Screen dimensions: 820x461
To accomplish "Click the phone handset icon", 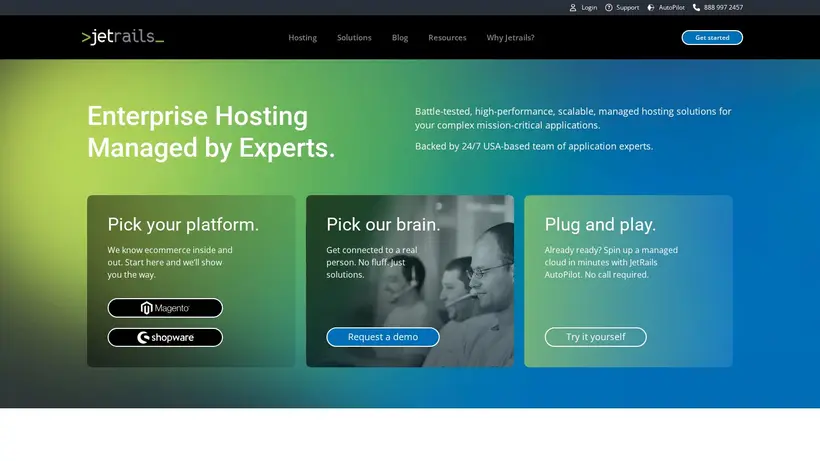I will point(697,7).
